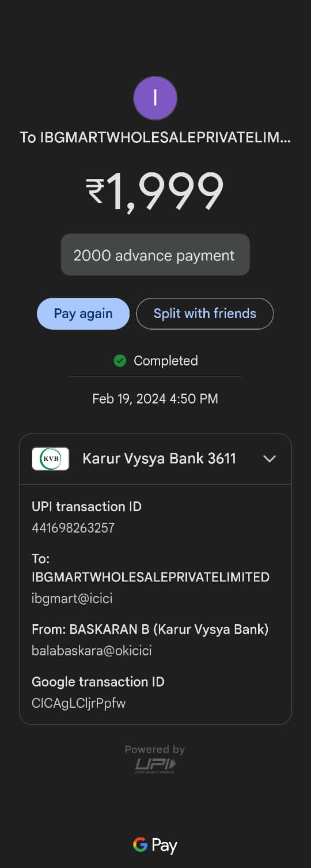Select UPI transaction ID 441698263257
This screenshot has height=868, width=311.
pos(73,527)
